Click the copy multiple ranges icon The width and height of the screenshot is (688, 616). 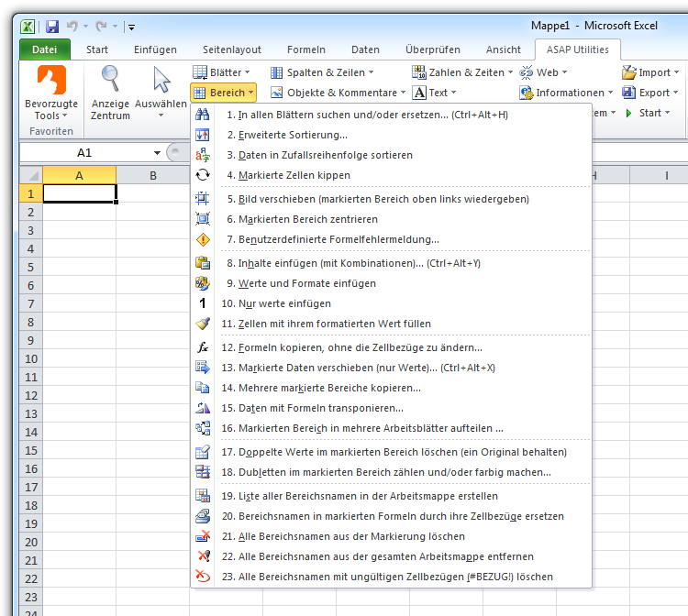coord(203,388)
